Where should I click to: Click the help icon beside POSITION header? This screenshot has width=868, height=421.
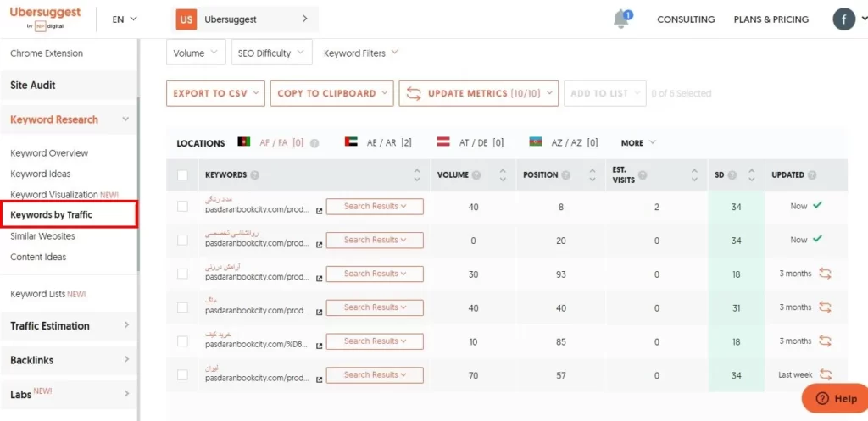tap(565, 174)
